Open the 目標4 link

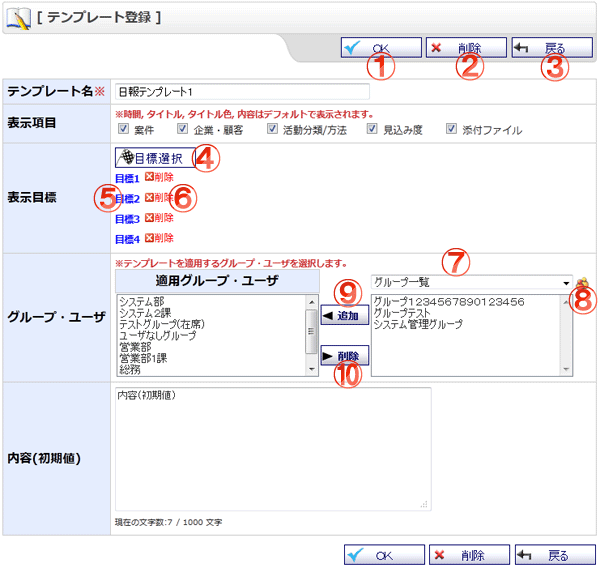[x=127, y=239]
